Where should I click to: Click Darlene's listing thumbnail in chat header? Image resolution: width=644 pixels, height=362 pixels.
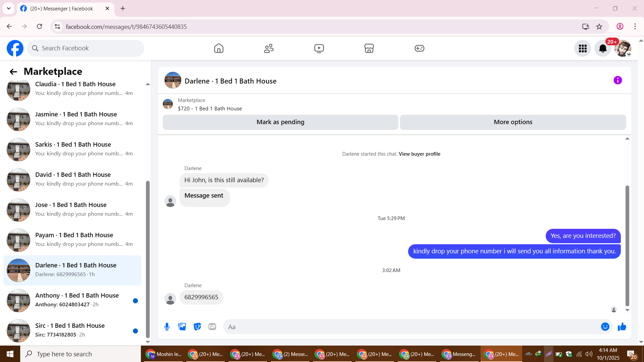173,81
